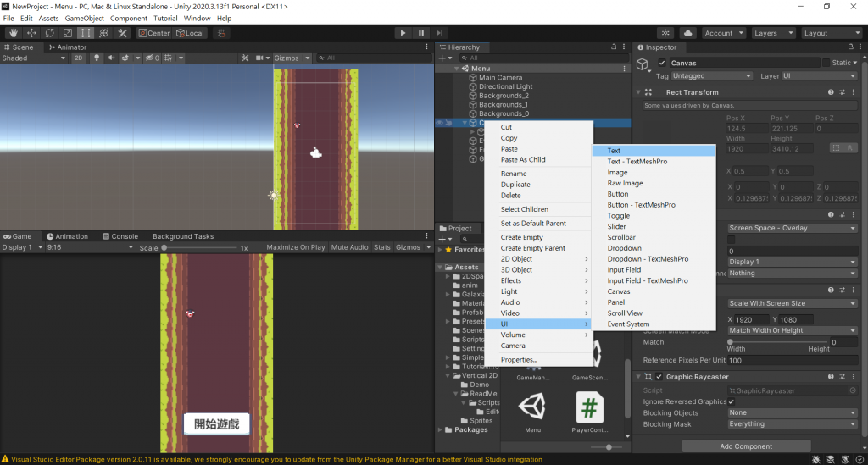Select Button in the UI submenu
868x465 pixels.
click(x=654, y=194)
